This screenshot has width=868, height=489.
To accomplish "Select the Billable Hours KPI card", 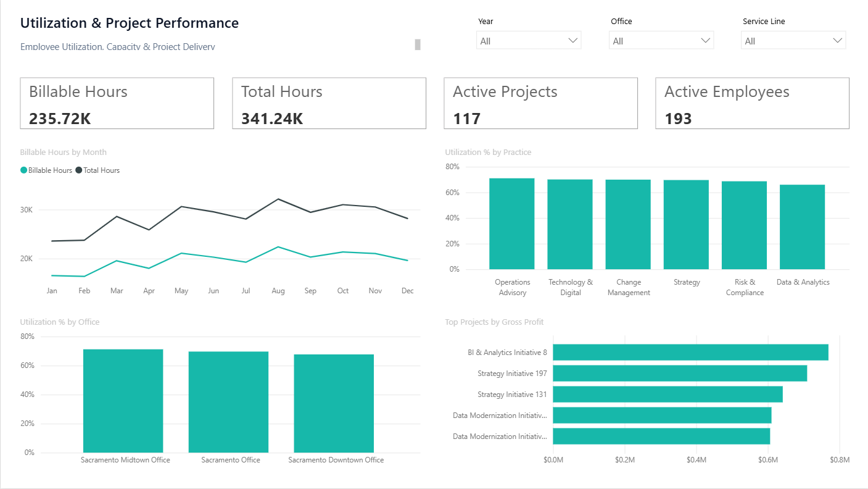I will pos(117,103).
